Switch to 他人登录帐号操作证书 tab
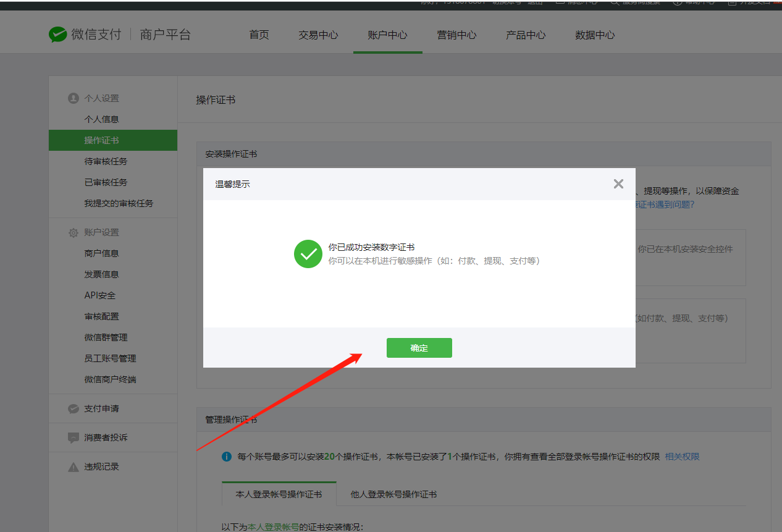This screenshot has width=782, height=532. pyautogui.click(x=393, y=494)
